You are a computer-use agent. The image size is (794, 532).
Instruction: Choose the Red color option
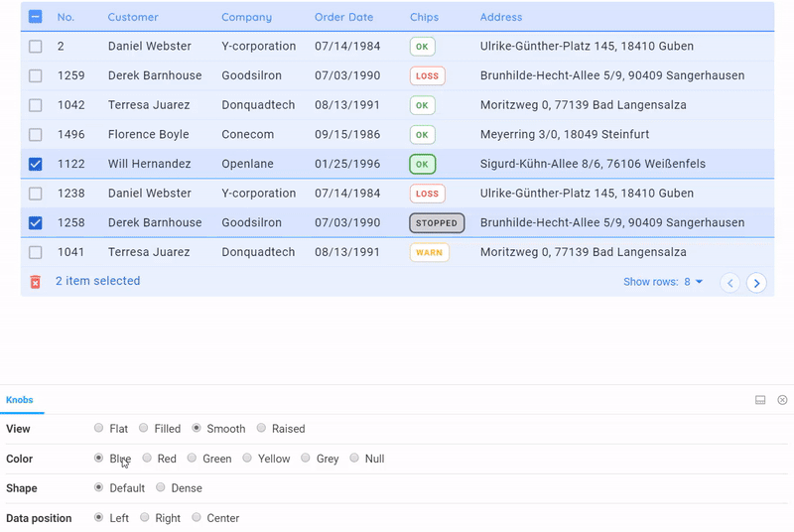click(x=147, y=459)
